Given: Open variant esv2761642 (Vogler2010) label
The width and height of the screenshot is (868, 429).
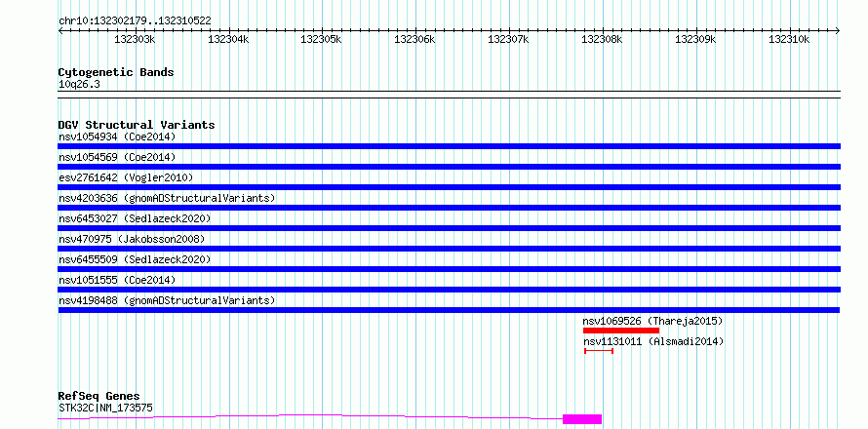Looking at the screenshot, I should tap(126, 177).
